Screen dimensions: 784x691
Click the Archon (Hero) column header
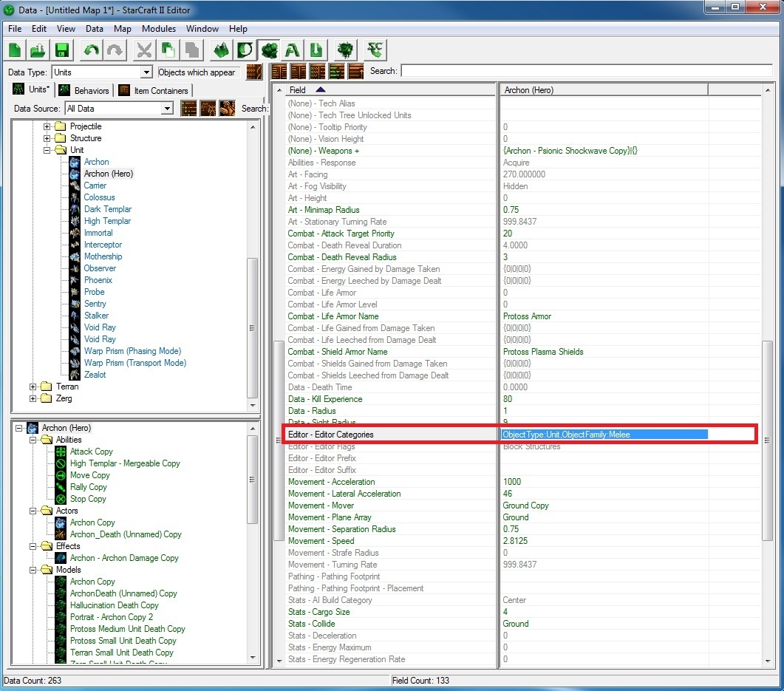[604, 90]
